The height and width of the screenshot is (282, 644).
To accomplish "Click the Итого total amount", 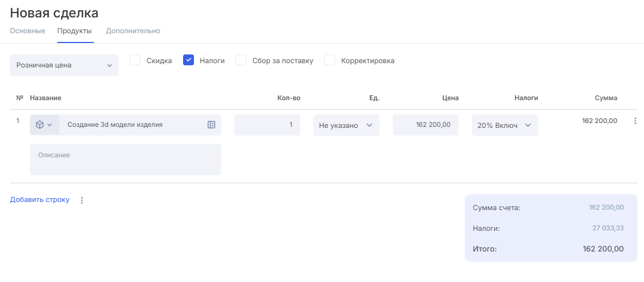I will point(603,249).
